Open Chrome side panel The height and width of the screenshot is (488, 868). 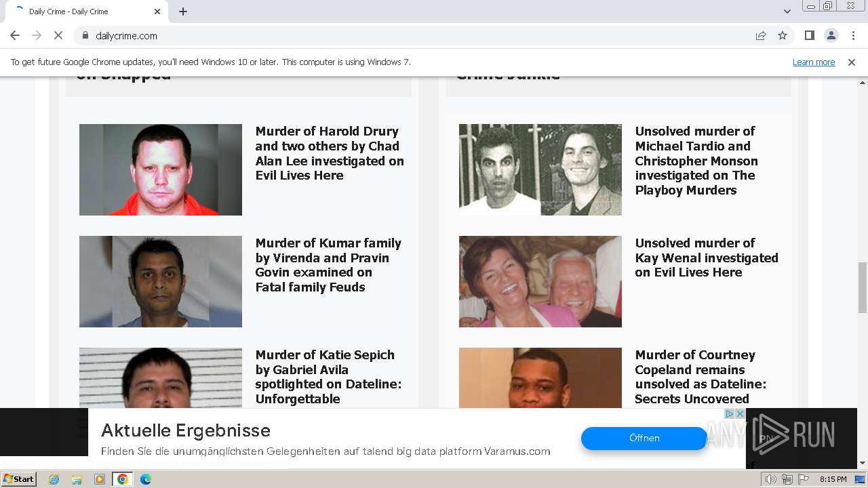809,35
